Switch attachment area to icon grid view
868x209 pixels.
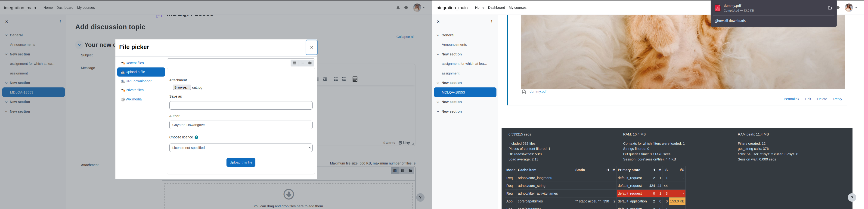[x=395, y=171]
